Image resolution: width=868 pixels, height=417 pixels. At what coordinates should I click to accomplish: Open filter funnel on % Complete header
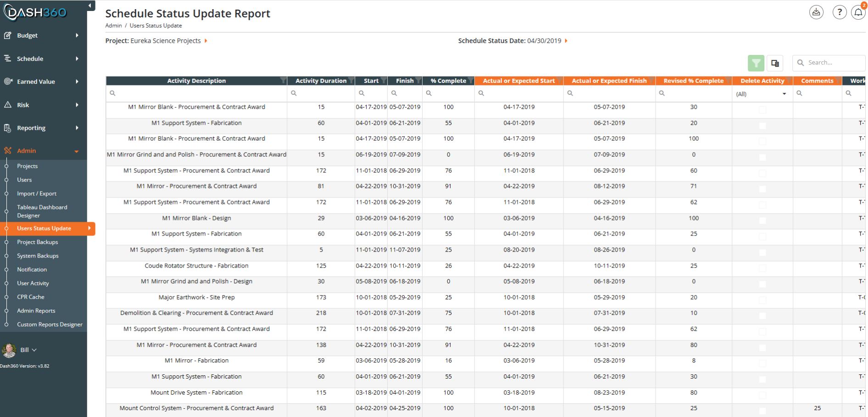[x=471, y=81]
